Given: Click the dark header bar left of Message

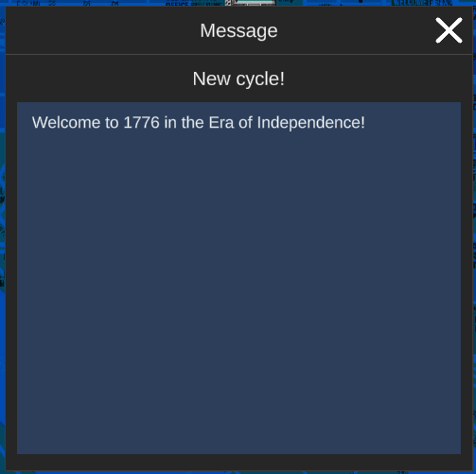Looking at the screenshot, I should pyautogui.click(x=102, y=30).
